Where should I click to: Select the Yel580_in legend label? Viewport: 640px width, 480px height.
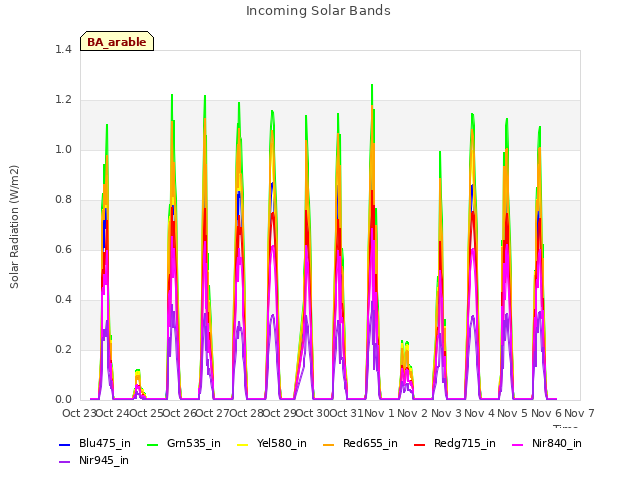click(x=282, y=444)
